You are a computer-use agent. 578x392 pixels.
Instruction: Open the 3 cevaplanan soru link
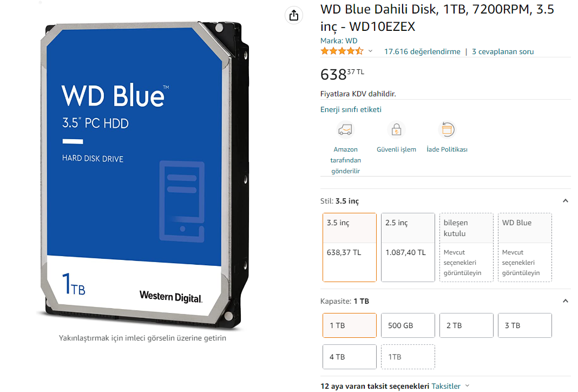point(503,51)
